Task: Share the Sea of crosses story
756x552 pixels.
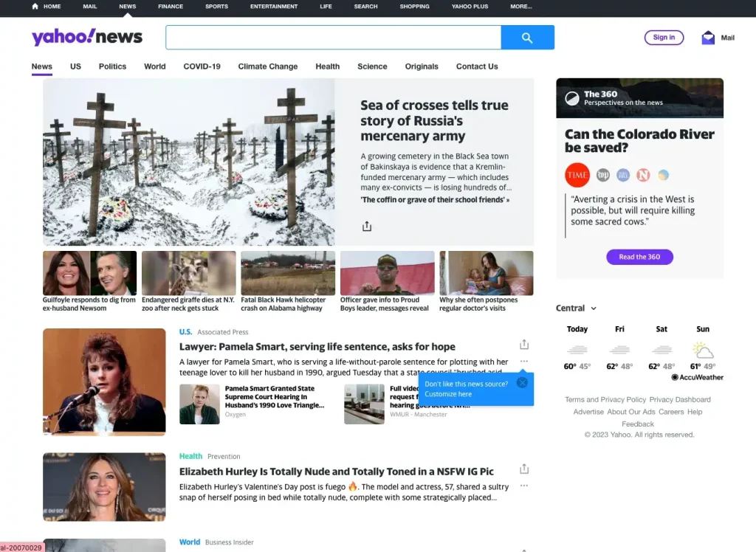Action: point(367,226)
